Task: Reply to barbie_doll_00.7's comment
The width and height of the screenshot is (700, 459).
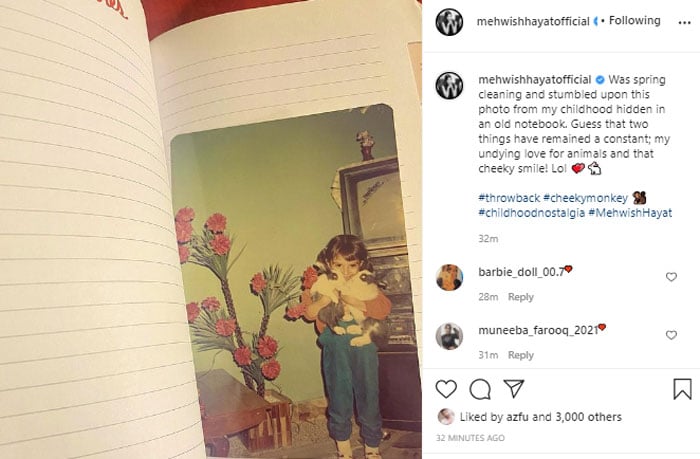Action: pos(521,297)
